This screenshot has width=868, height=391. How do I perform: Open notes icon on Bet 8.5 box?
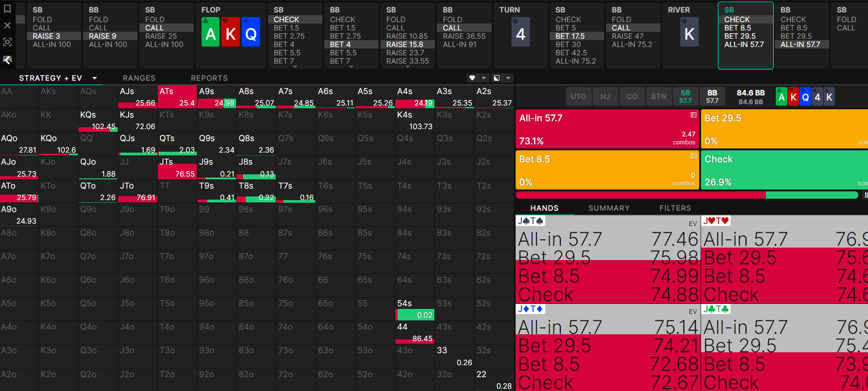tap(693, 156)
